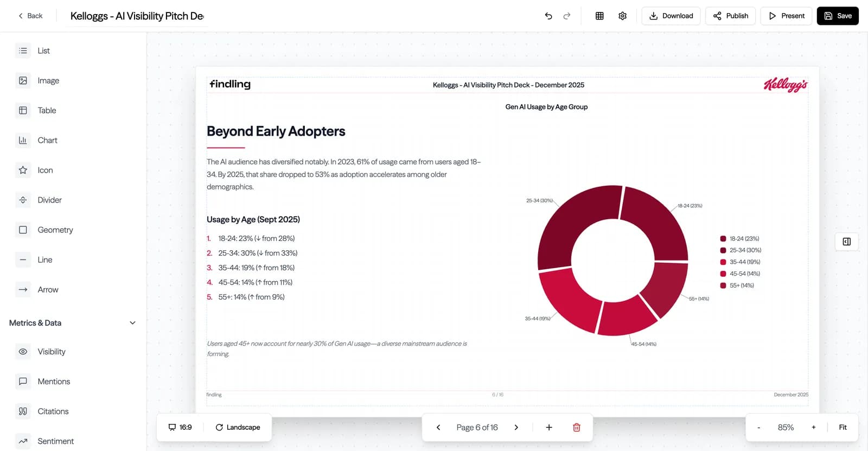The width and height of the screenshot is (868, 451).
Task: Choose the Sentiment trend icon
Action: [x=23, y=441]
